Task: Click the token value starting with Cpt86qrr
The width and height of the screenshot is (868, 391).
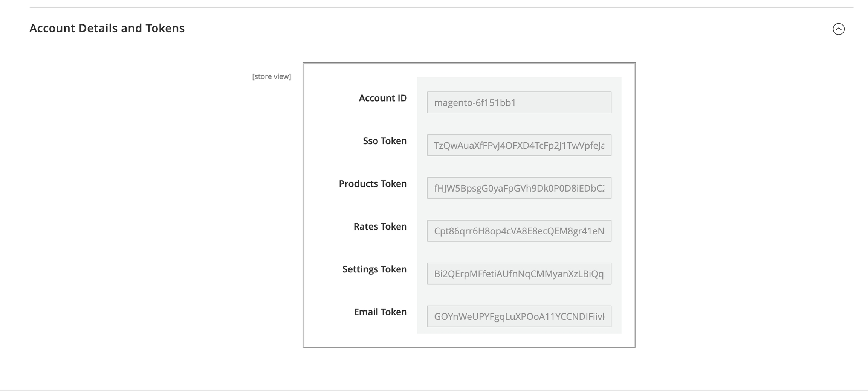Action: pos(519,231)
